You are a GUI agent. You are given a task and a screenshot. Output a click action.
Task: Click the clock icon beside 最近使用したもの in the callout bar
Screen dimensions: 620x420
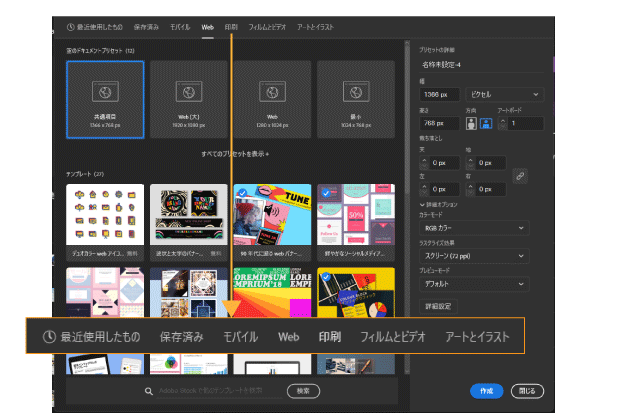tap(48, 337)
